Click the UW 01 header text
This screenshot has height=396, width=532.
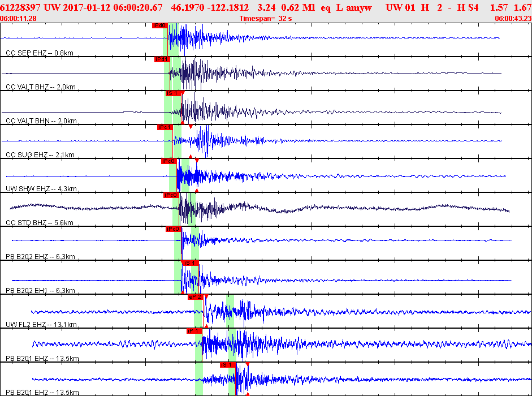click(x=401, y=7)
